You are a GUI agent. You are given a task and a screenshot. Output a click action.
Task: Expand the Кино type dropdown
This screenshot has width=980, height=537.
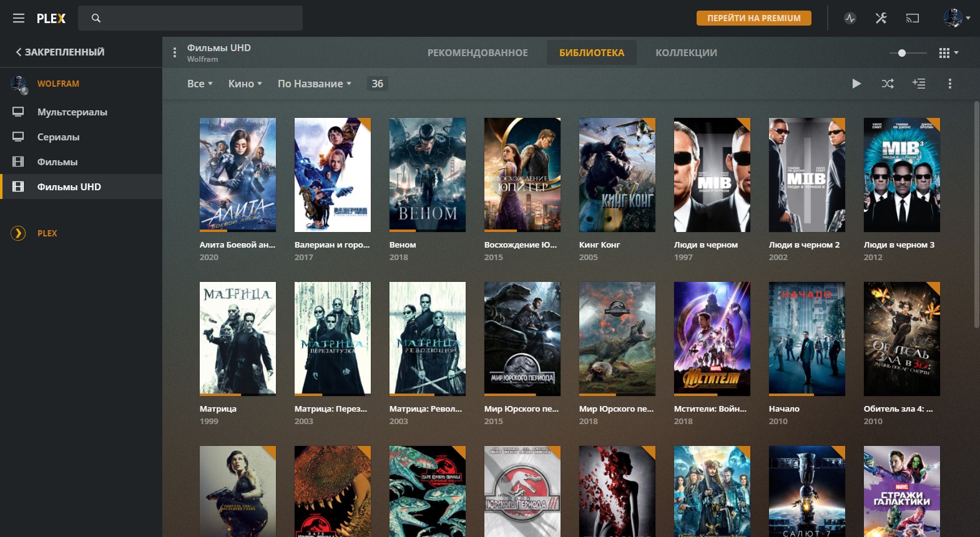245,84
